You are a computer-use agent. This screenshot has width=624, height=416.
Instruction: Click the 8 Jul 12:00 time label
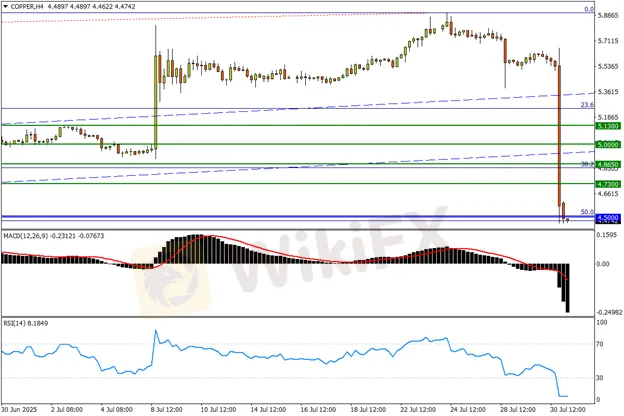pyautogui.click(x=166, y=409)
